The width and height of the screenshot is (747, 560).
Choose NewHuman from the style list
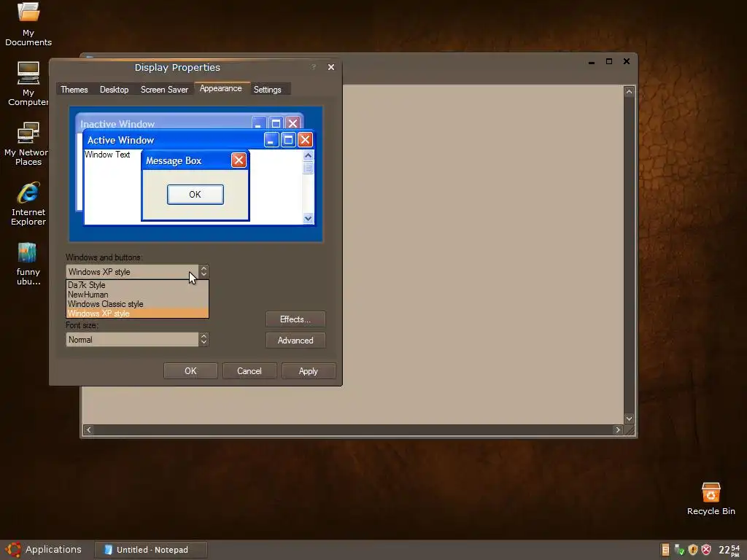pos(137,295)
